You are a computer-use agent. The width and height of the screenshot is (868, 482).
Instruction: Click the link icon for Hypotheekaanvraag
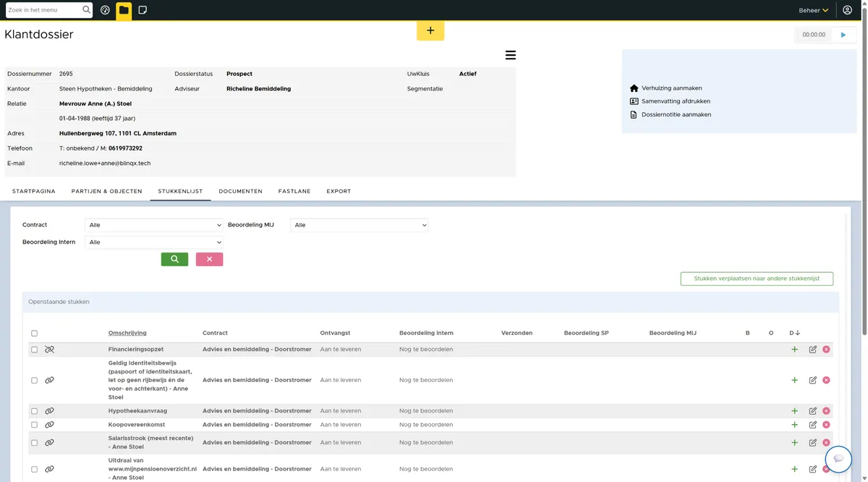click(x=49, y=411)
